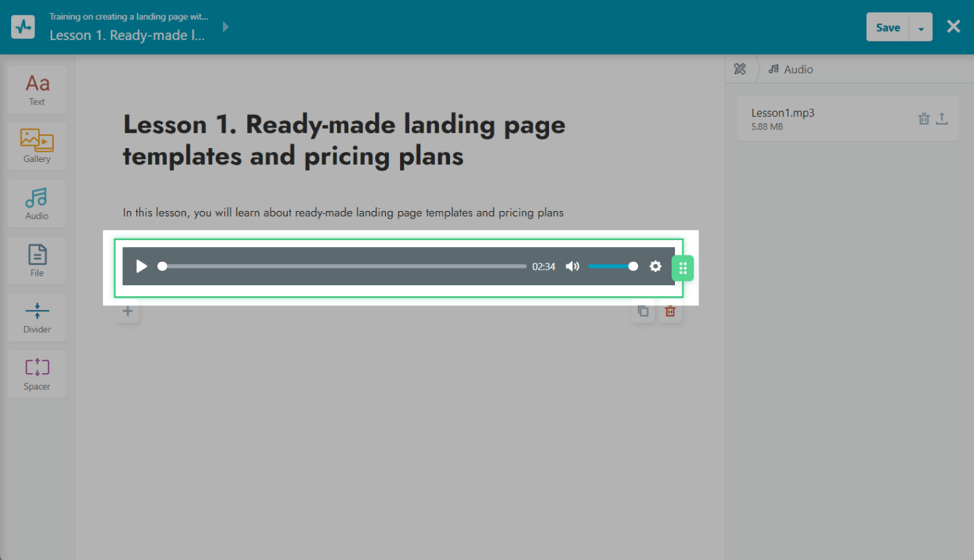Open the Save dropdown arrow
The width and height of the screenshot is (974, 560).
(x=921, y=28)
